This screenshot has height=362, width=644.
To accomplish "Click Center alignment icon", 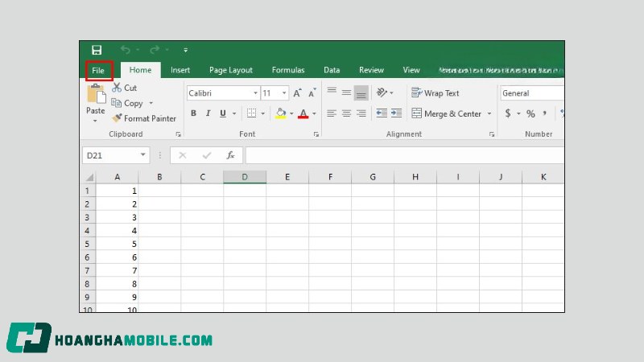I will click(x=346, y=113).
